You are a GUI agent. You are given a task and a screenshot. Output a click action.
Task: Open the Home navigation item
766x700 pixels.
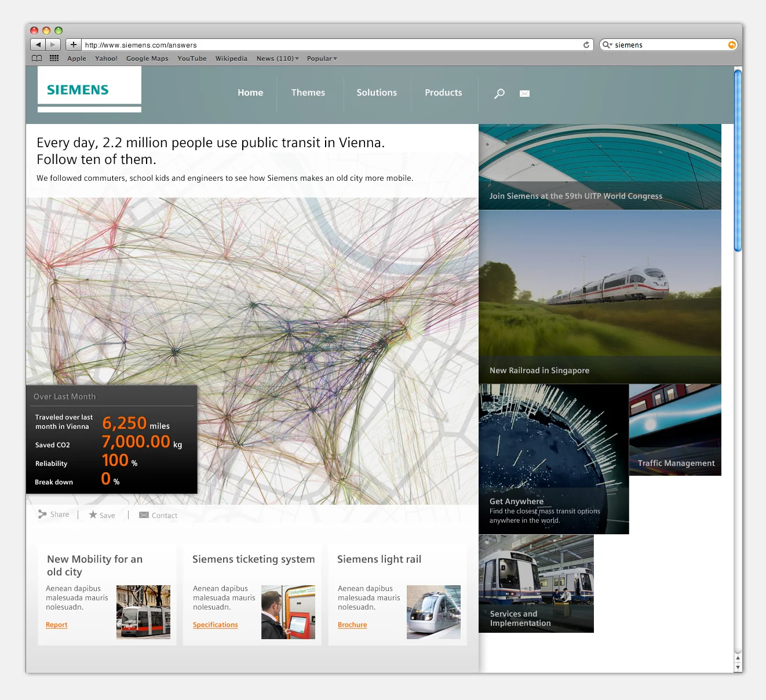pyautogui.click(x=250, y=93)
